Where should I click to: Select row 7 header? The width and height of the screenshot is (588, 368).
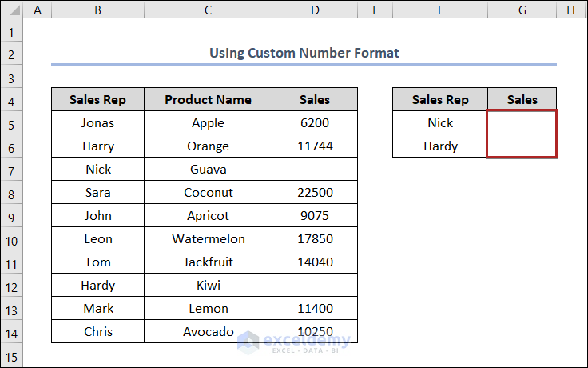(x=11, y=170)
